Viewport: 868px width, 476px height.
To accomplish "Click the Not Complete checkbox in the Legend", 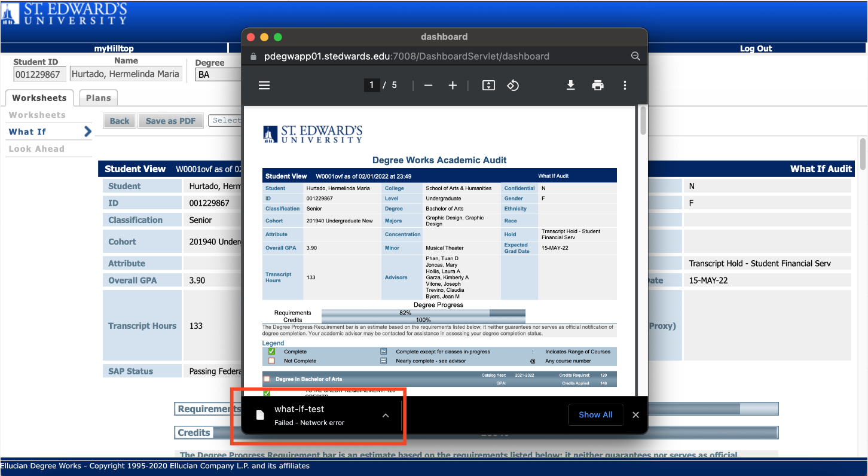I will (271, 361).
